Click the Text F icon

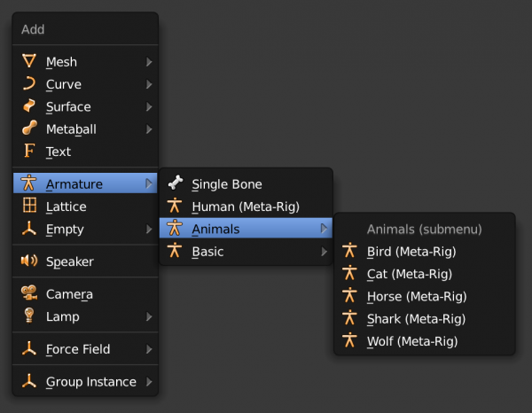[x=29, y=151]
